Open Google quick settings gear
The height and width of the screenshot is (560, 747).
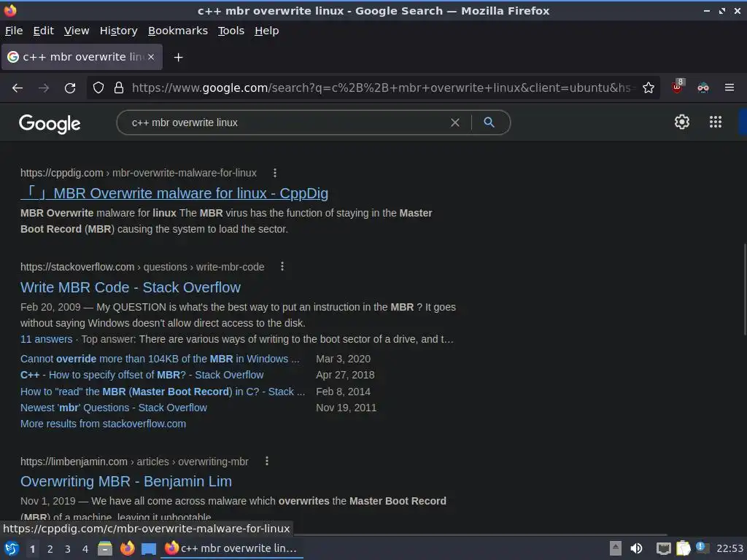point(682,122)
